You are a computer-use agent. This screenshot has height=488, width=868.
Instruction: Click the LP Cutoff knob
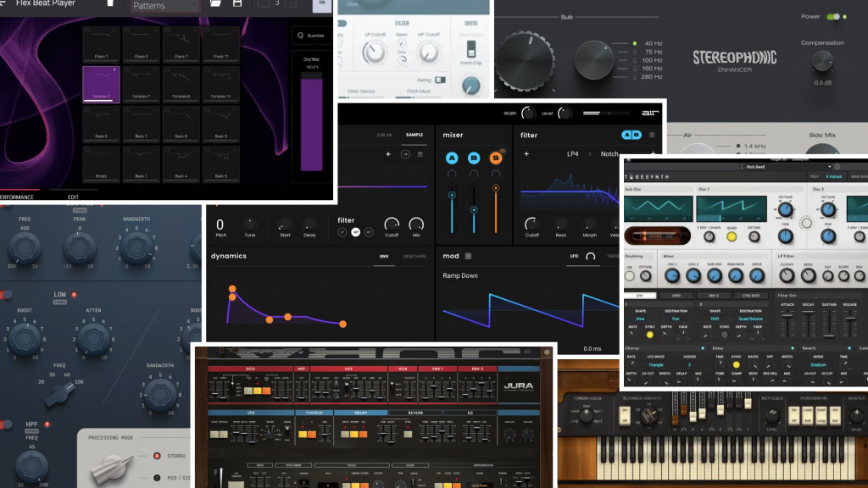(374, 53)
